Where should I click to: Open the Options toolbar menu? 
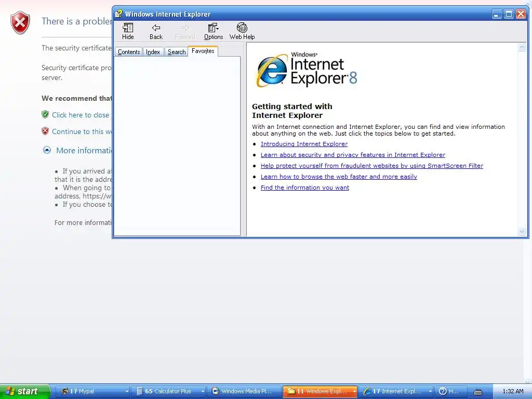[x=214, y=31]
